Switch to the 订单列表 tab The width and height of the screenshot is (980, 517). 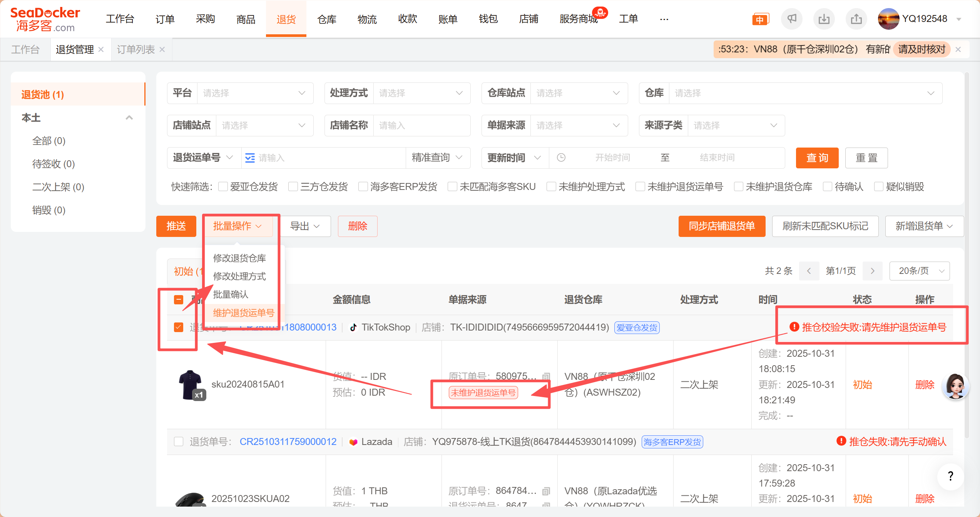(135, 49)
